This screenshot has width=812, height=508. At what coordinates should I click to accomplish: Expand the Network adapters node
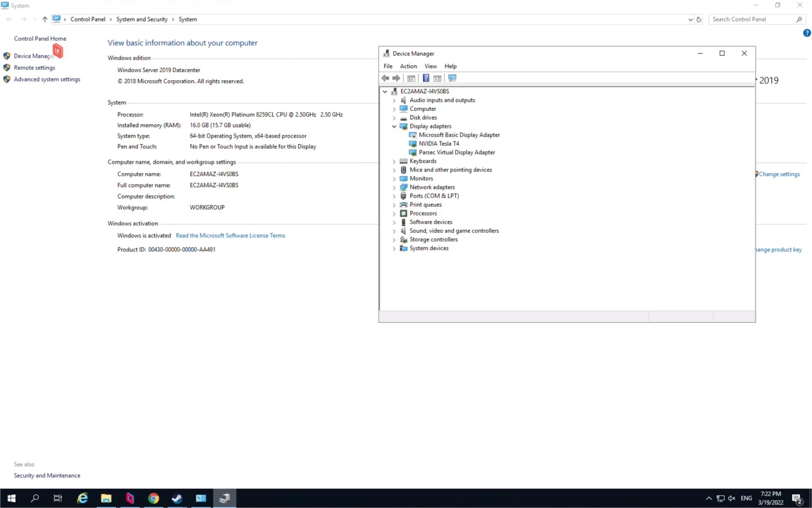pyautogui.click(x=394, y=187)
